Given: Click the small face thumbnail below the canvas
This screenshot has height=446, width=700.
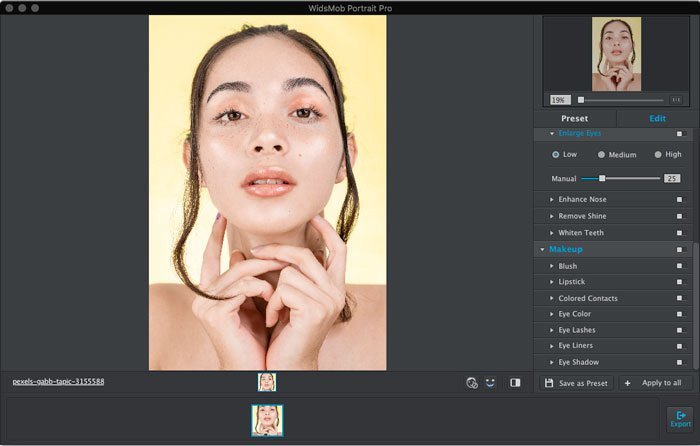Looking at the screenshot, I should pos(267,382).
